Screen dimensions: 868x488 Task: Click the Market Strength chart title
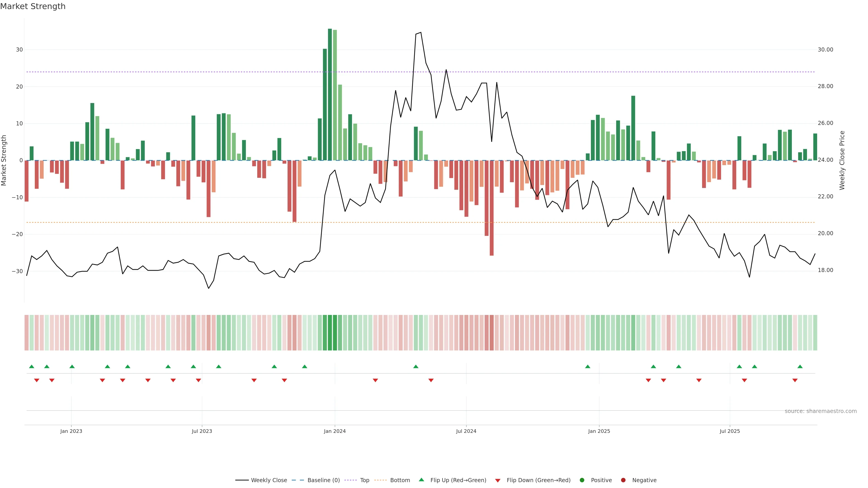click(33, 6)
